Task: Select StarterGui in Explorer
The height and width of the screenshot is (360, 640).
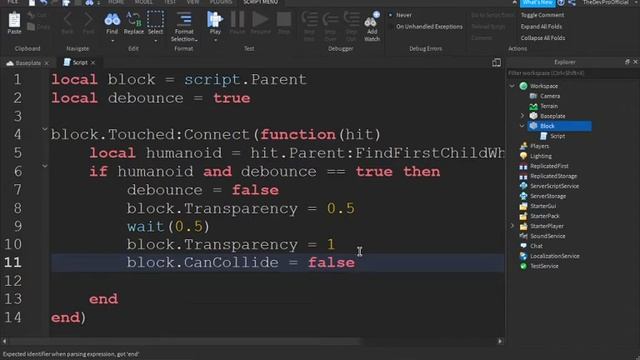Action: pos(543,206)
